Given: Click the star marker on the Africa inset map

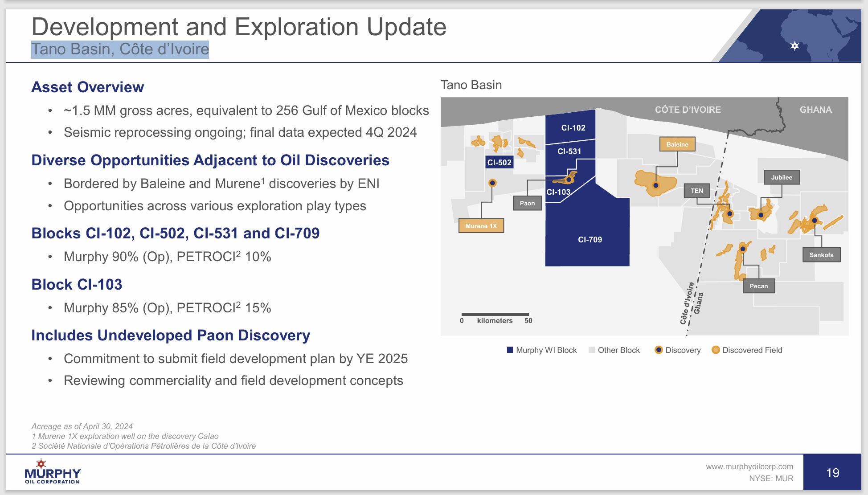Looking at the screenshot, I should [795, 46].
